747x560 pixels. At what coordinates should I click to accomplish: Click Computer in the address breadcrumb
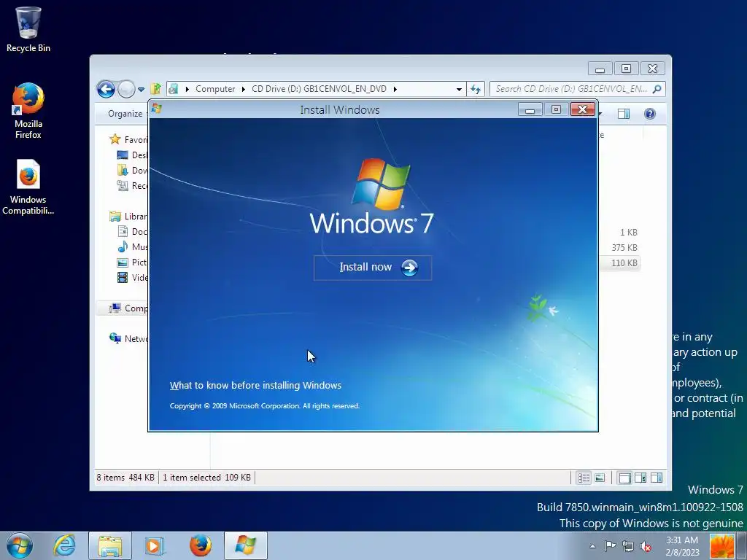point(215,89)
